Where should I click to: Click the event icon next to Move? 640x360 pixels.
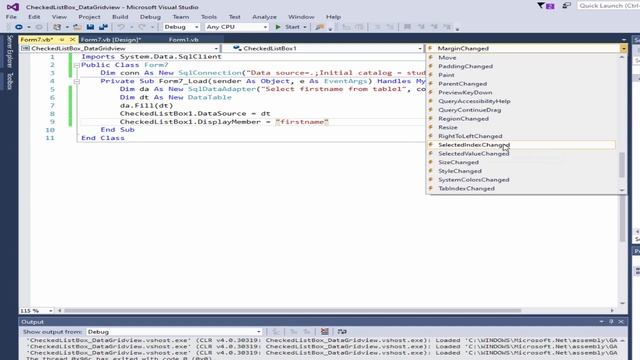click(431, 57)
